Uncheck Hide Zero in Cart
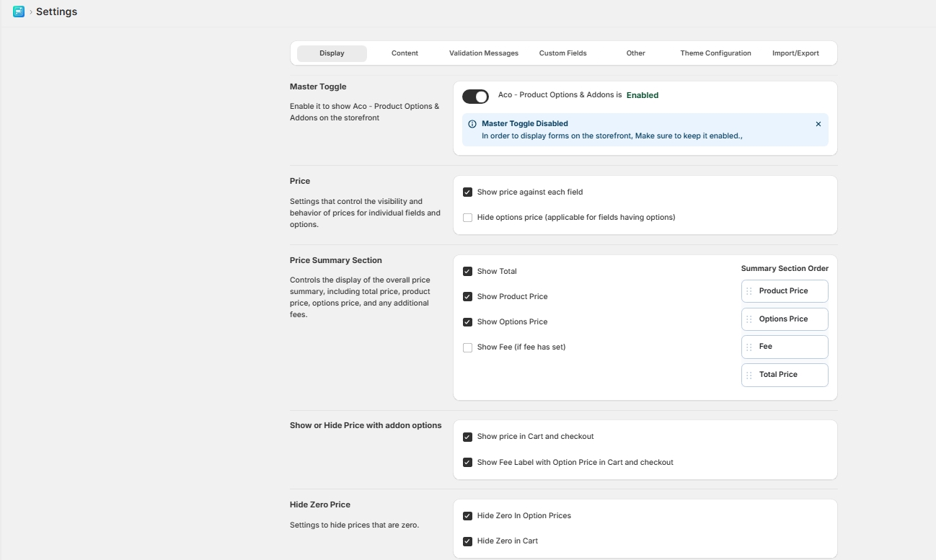 click(x=467, y=541)
